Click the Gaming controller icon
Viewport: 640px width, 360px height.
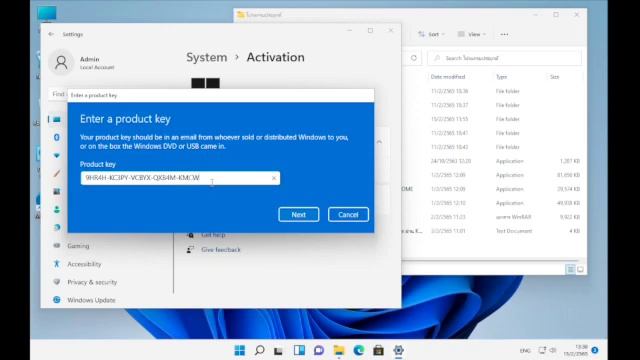coord(57,246)
